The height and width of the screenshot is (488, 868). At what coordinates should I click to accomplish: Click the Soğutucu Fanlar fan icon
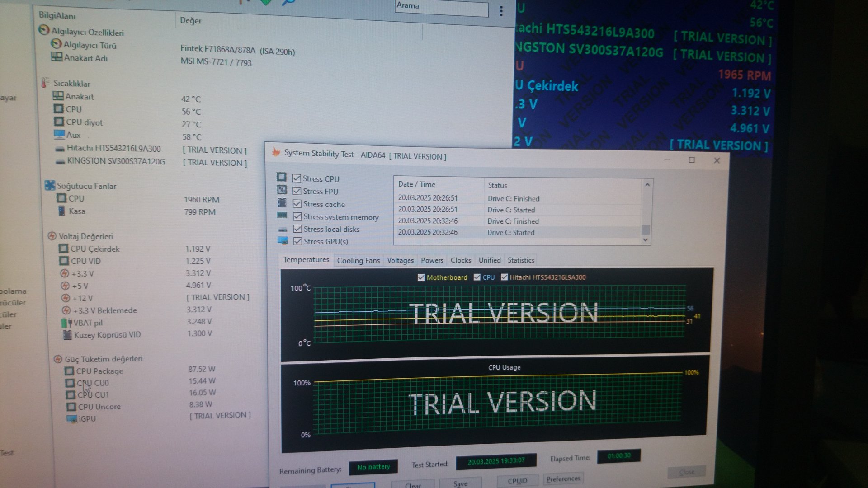(x=49, y=185)
